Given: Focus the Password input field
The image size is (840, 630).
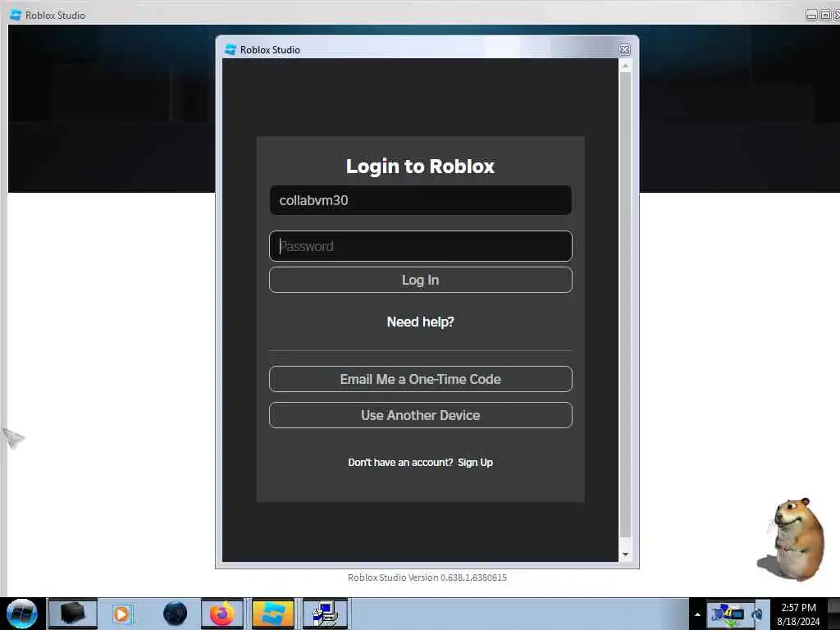Looking at the screenshot, I should coord(421,246).
